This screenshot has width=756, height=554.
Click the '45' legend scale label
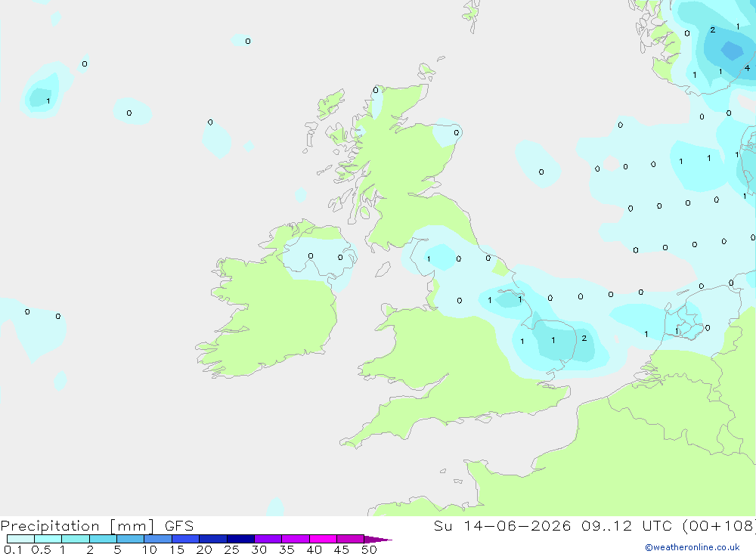pos(342,549)
